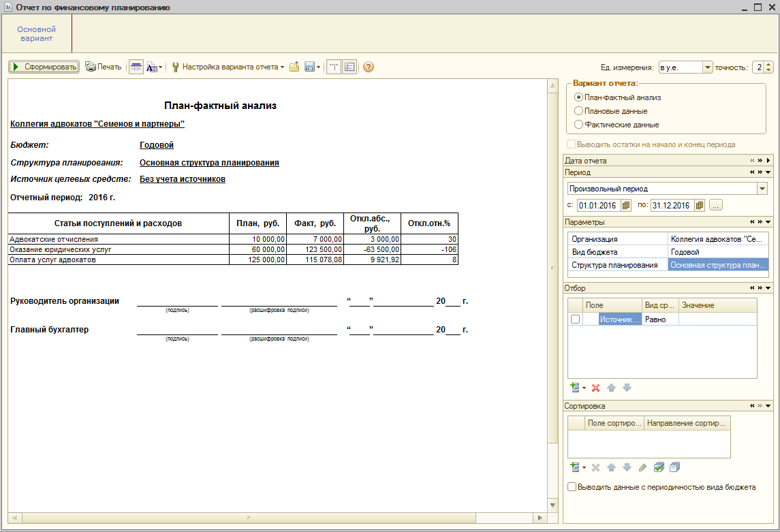This screenshot has height=532, width=780.
Task: Collapse the Параметры section arrow
Action: click(x=768, y=222)
